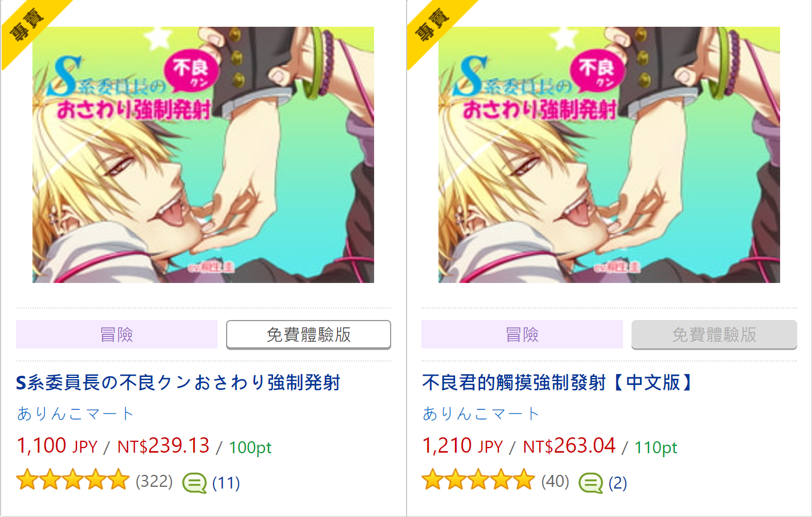The width and height of the screenshot is (812, 517).
Task: Visit ありんこマート circle under right product
Action: pos(481,413)
